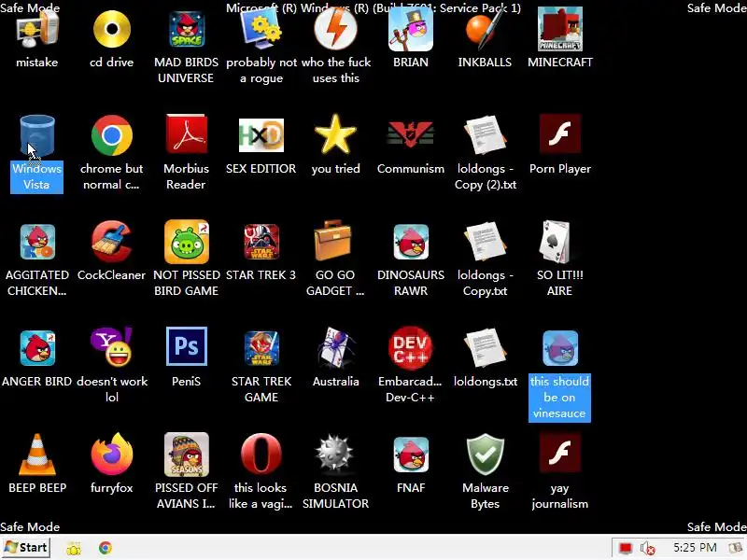The height and width of the screenshot is (560, 747).
Task: Select the STAR TREK GAME icon
Action: 261,348
